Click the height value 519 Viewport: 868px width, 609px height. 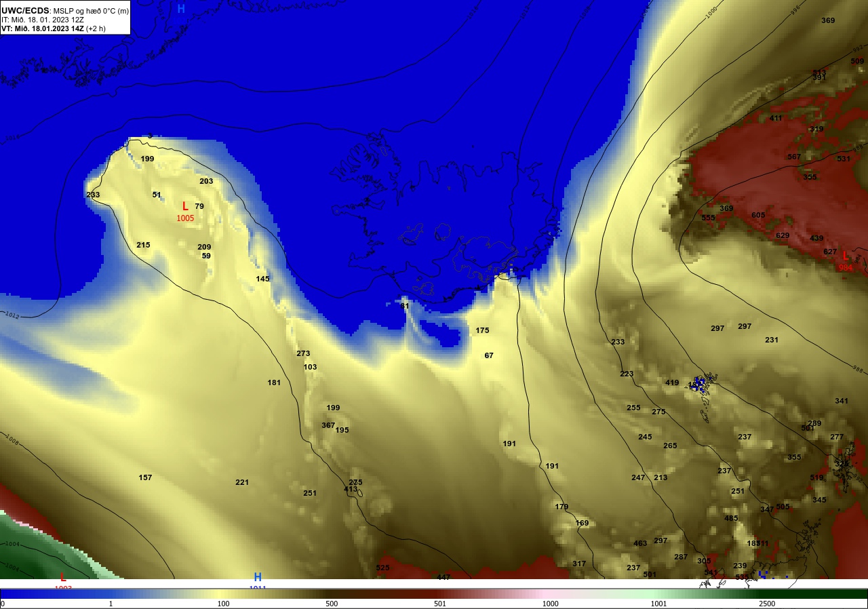point(816,477)
